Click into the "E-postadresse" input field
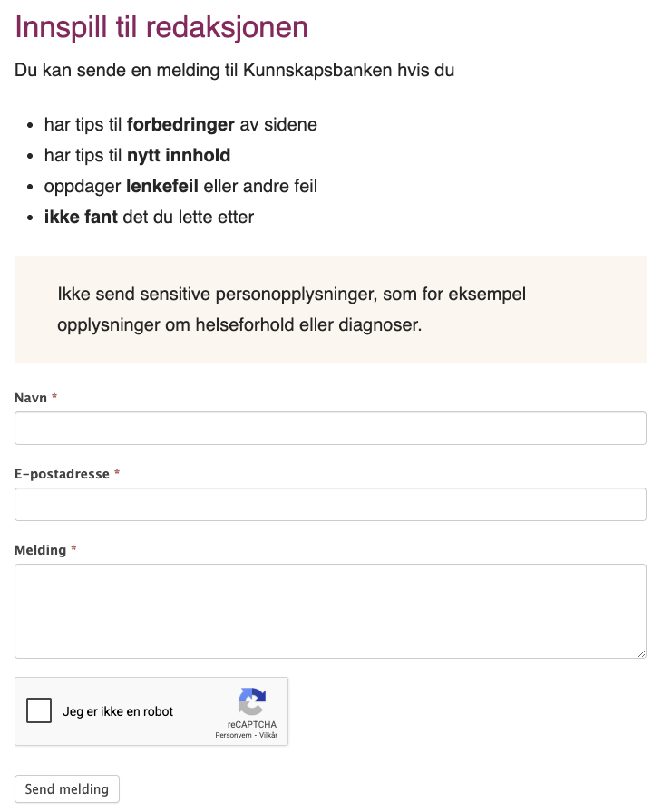662x812 pixels. click(330, 504)
